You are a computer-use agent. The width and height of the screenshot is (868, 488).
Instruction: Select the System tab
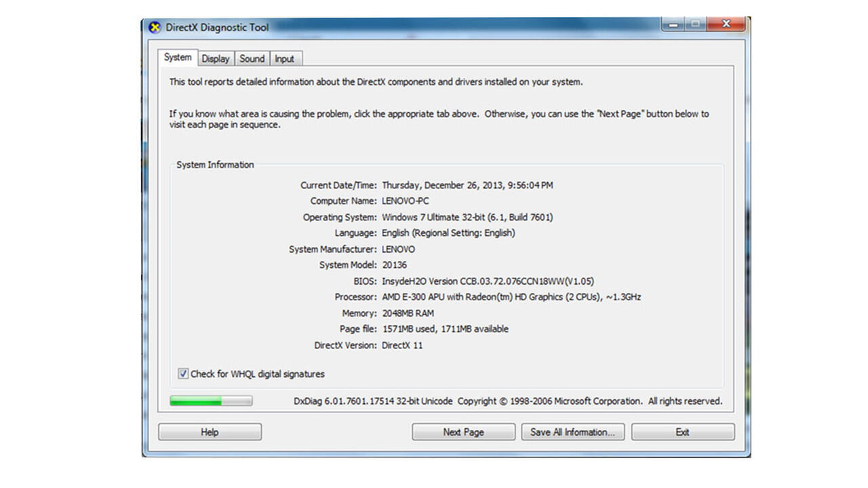[x=178, y=58]
